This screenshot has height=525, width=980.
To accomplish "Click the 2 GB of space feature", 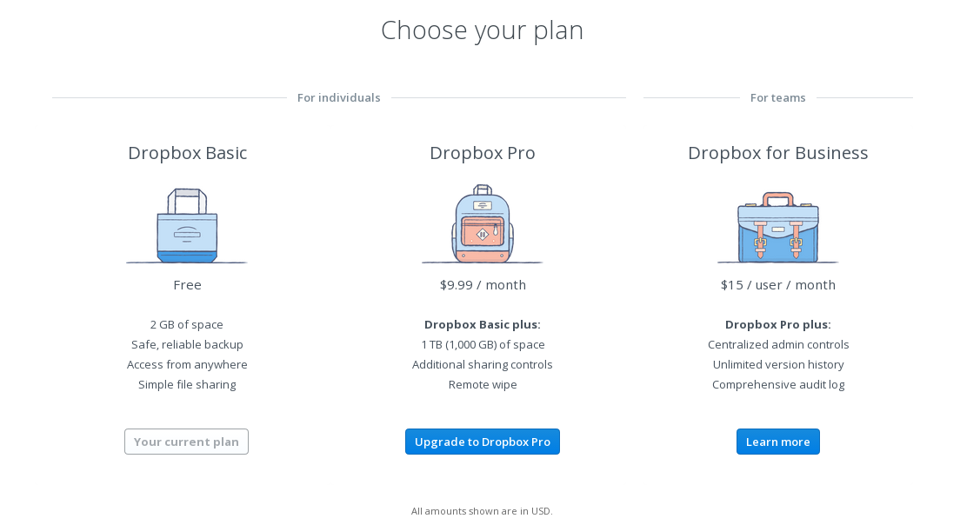I will coord(187,324).
